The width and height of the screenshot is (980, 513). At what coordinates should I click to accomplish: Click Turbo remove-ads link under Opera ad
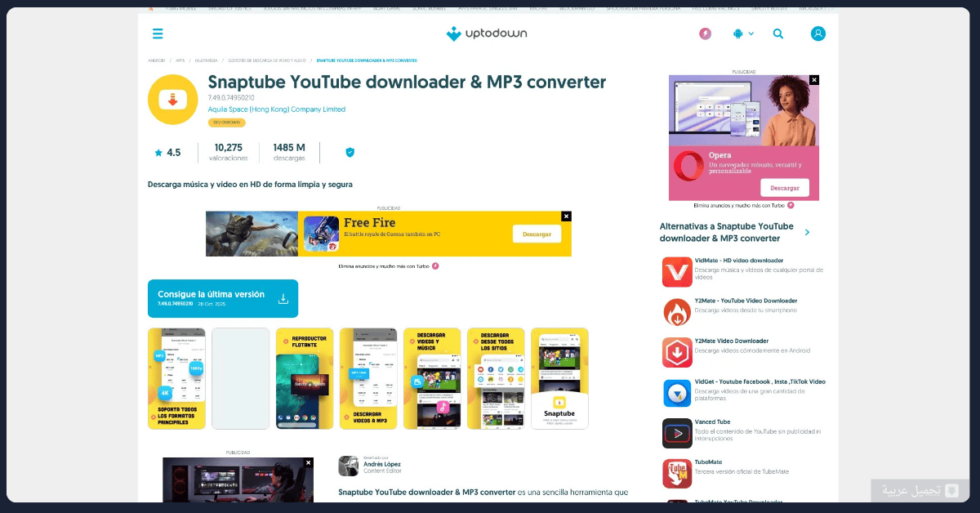743,206
